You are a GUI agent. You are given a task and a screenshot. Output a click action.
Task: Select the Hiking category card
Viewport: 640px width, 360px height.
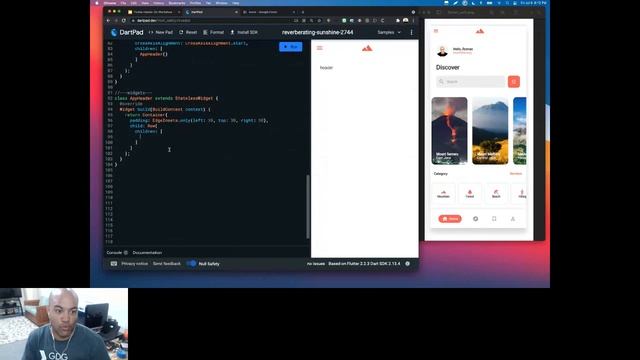click(x=520, y=193)
